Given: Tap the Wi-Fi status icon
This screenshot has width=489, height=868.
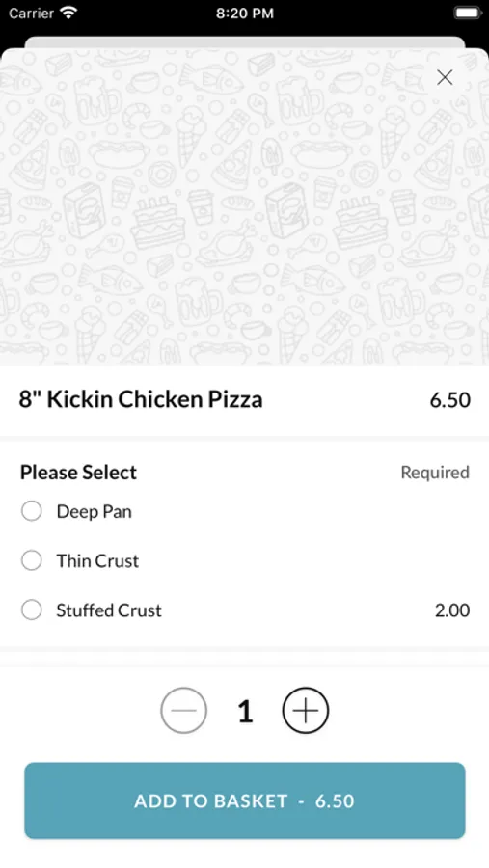Looking at the screenshot, I should pos(68,14).
